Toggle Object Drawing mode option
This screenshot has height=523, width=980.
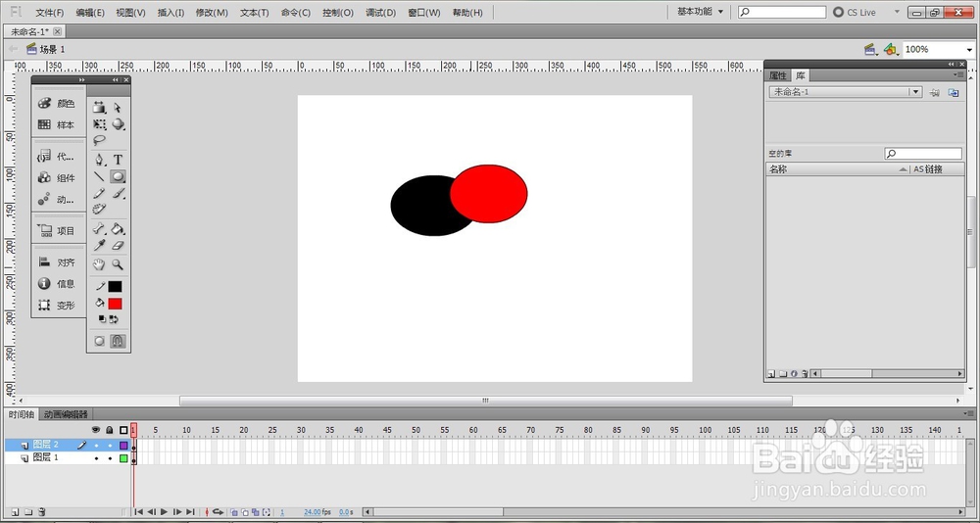pos(99,341)
